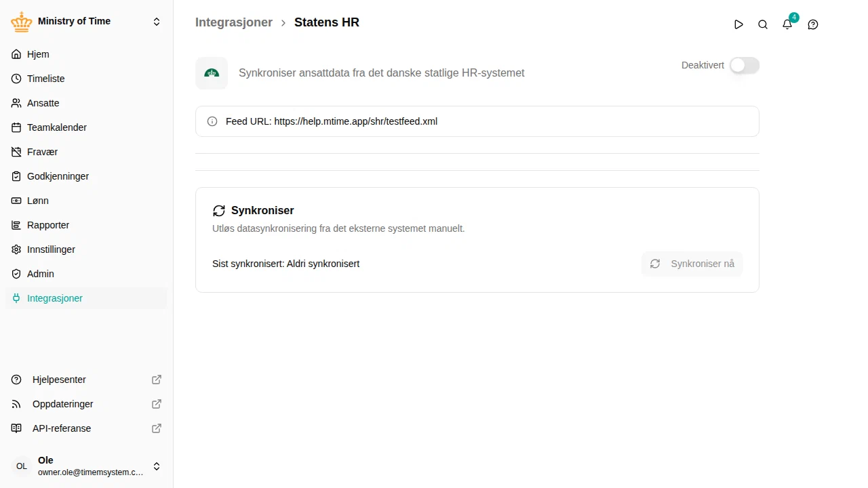
Task: Open Godkjenninger in the sidebar
Action: pyautogui.click(x=86, y=176)
